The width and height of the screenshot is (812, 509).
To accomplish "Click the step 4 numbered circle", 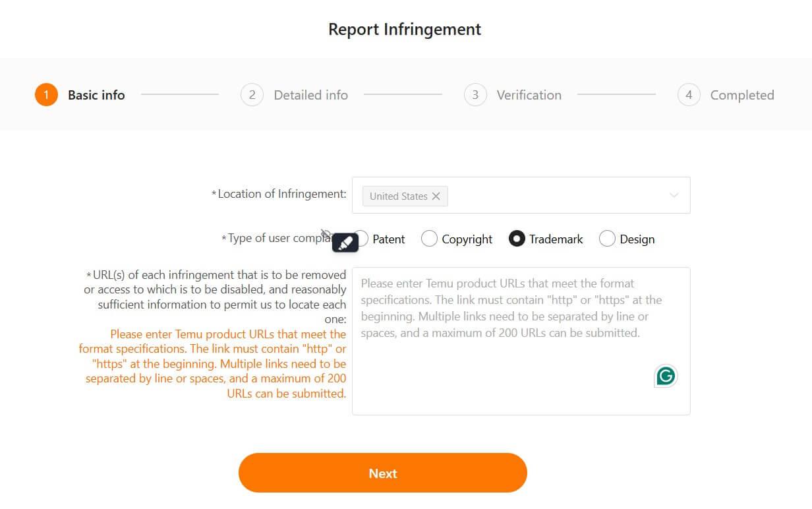I will tap(688, 94).
